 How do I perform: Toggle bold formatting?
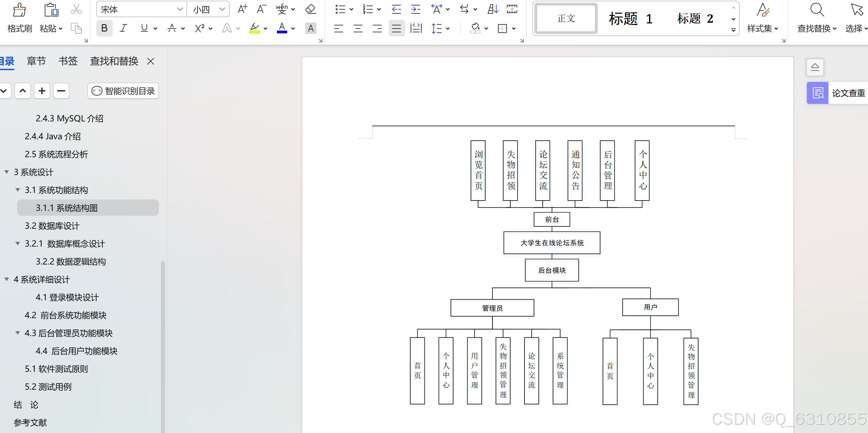click(x=104, y=28)
